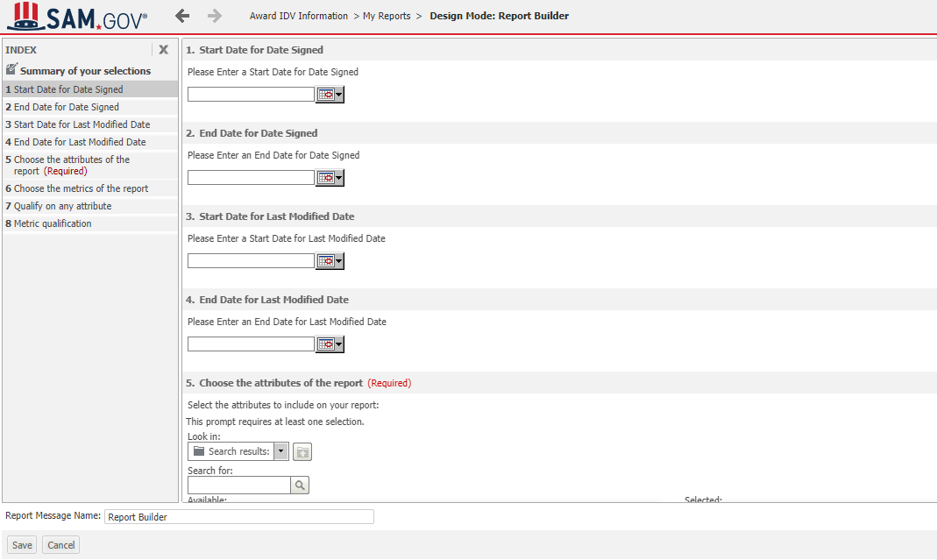The height and width of the screenshot is (560, 937).
Task: Open the dropdown arrow next to the first date calendar
Action: tap(337, 95)
